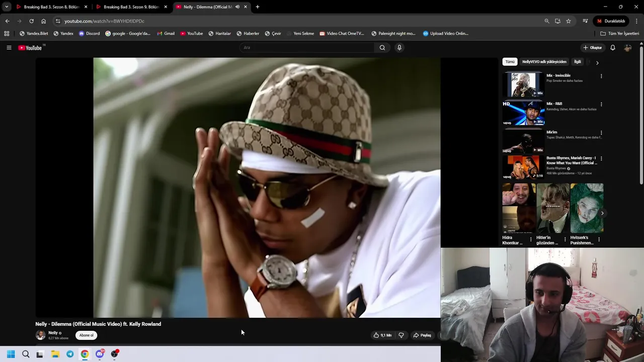Click the Abone ol subscribe button

pos(86,335)
